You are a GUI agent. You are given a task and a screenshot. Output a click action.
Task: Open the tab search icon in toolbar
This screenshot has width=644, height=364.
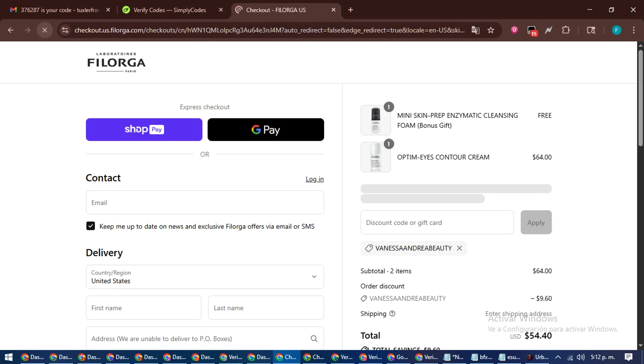[x=591, y=30]
